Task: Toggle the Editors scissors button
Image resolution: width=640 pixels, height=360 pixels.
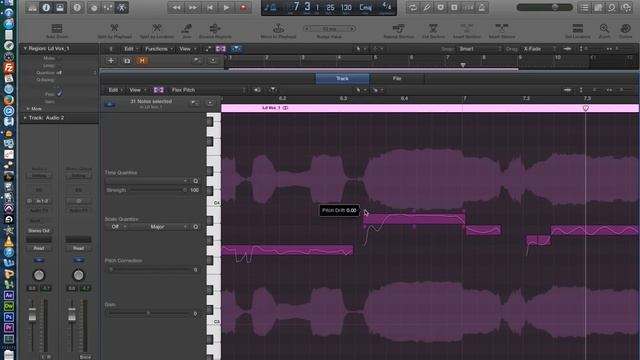Action: 122,7
